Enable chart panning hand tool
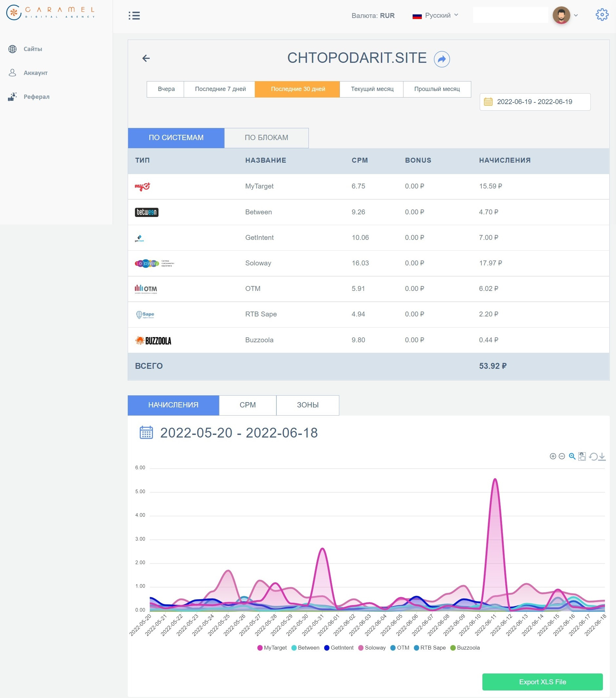This screenshot has height=698, width=616. 582,456
